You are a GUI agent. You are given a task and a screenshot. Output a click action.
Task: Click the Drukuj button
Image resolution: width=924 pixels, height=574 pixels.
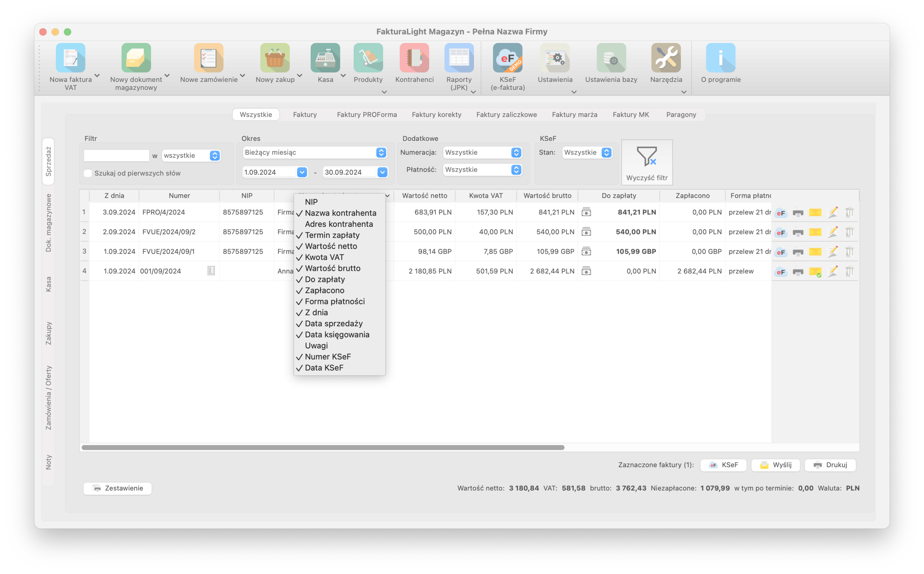click(x=830, y=465)
